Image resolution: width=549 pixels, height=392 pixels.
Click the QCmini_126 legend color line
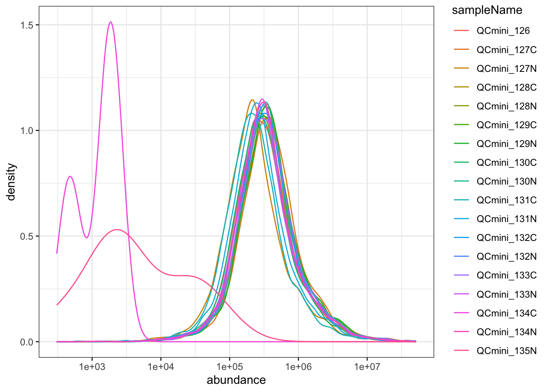click(x=461, y=31)
